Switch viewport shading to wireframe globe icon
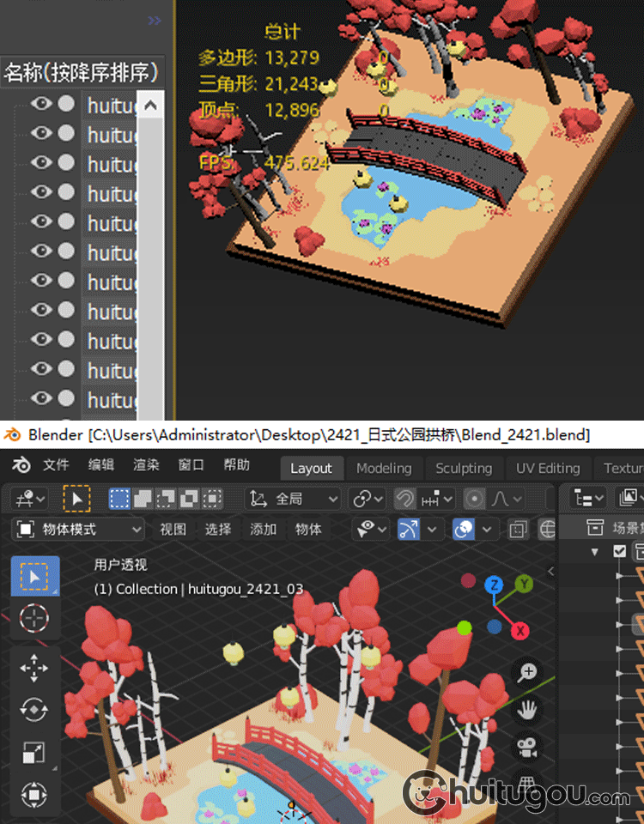The image size is (644, 824). tap(547, 530)
